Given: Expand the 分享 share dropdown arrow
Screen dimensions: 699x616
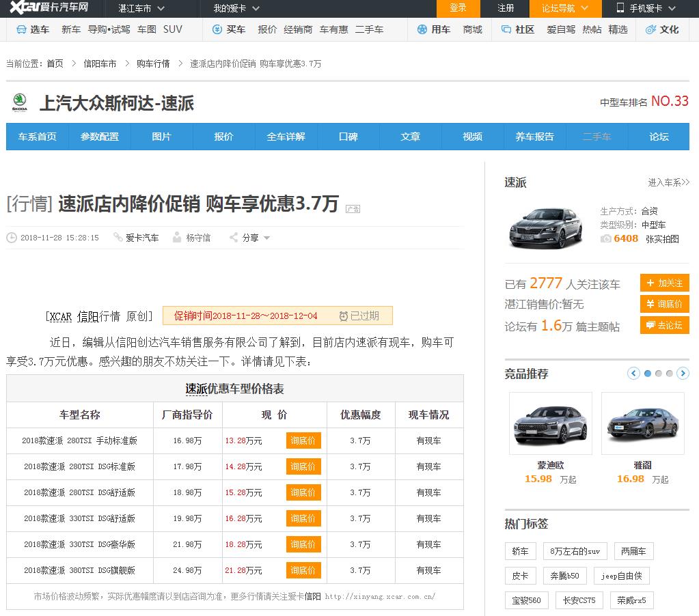Looking at the screenshot, I should click(x=266, y=238).
